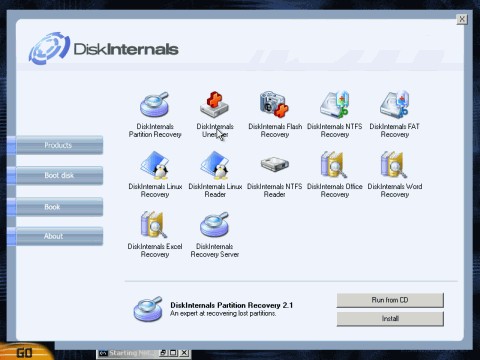This screenshot has height=360, width=480.
Task: Select DiskInternals NTFS Reader drive icon
Action: click(x=275, y=164)
